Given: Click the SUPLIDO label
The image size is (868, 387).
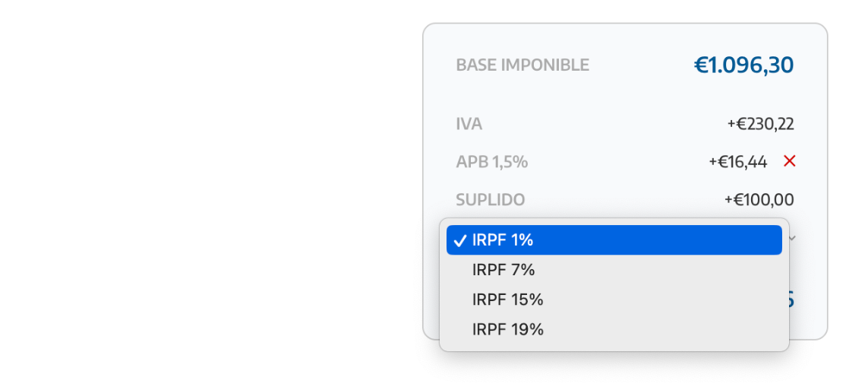Looking at the screenshot, I should [x=490, y=200].
